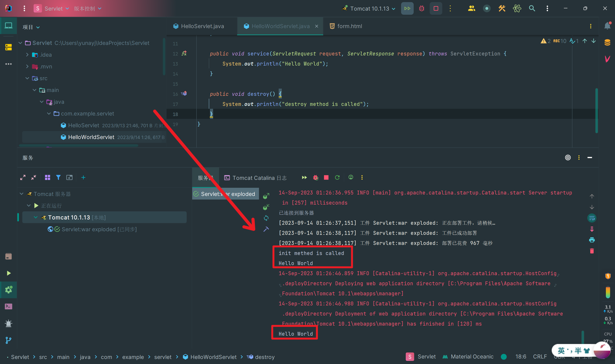Collapse the Tomcat 服务器 node in services
615x364 pixels.
click(x=22, y=194)
